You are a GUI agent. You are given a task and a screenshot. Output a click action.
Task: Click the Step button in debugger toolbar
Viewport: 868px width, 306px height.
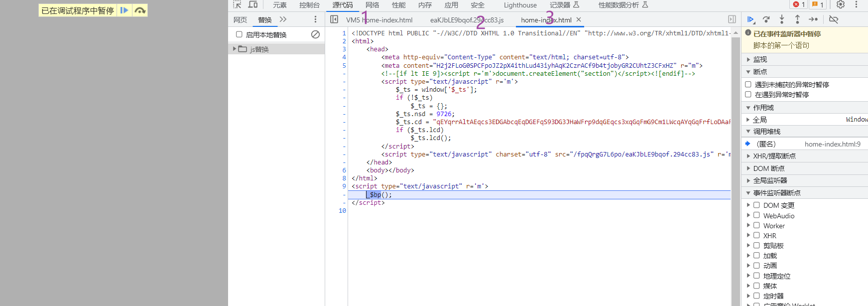(x=813, y=19)
